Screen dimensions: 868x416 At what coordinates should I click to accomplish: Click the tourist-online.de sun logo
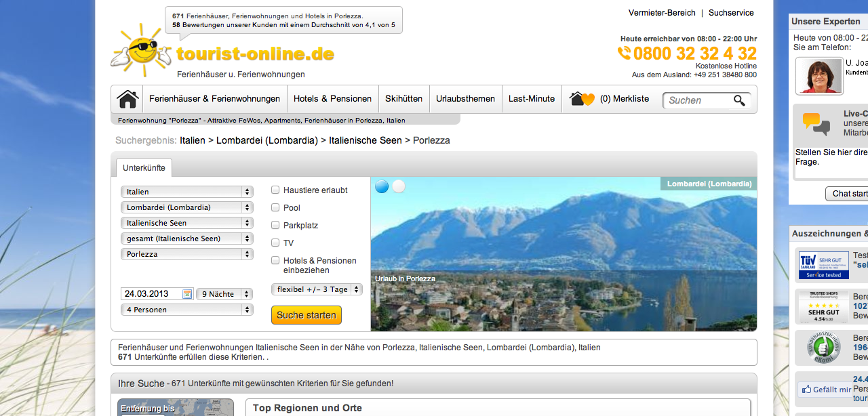pos(141,51)
